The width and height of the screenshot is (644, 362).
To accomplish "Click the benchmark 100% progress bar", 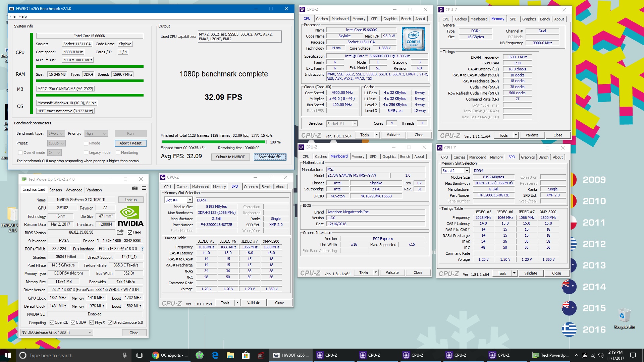I will coord(214,142).
